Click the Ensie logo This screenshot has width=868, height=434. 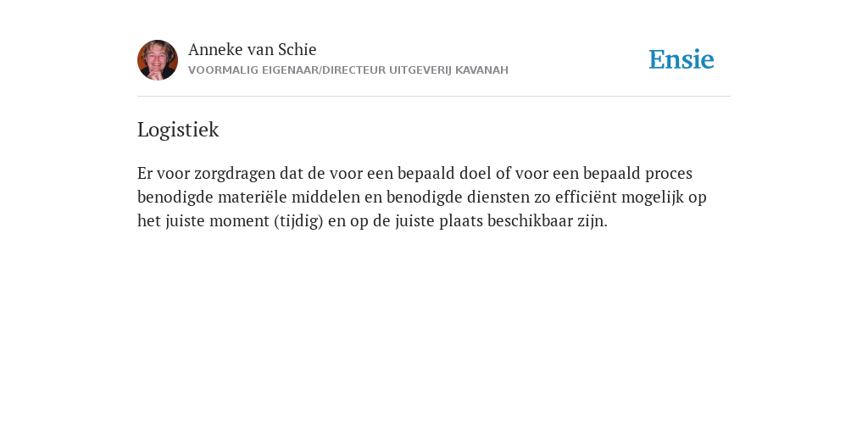(682, 59)
